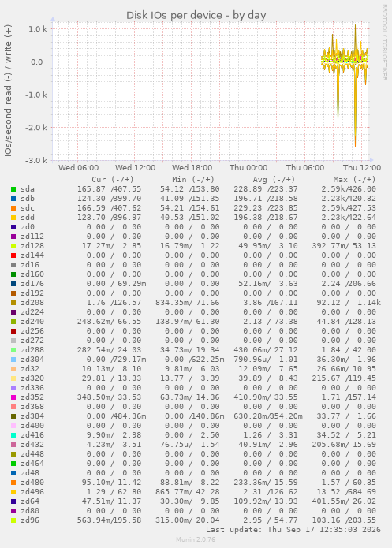392x548 pixels.
Task: Select the zd48 device label
Action: pyautogui.click(x=30, y=473)
